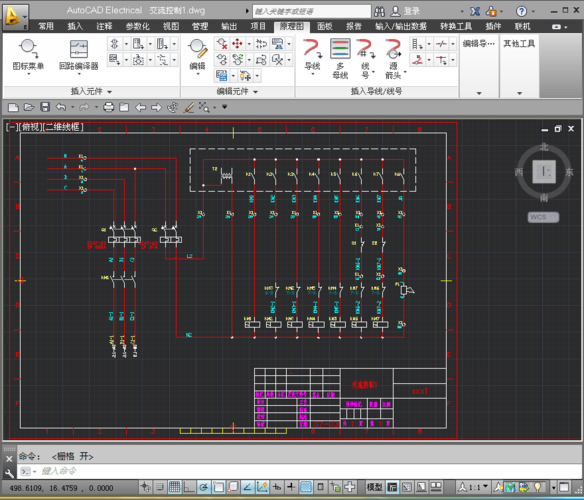Image resolution: width=584 pixels, height=500 pixels.
Task: Switch to the 项目 ribbon tab
Action: [258, 26]
